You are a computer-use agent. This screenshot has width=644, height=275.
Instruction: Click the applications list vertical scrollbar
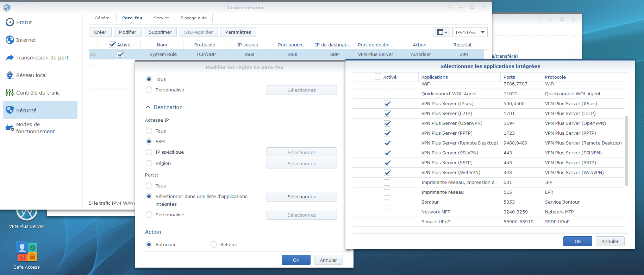tap(626, 151)
